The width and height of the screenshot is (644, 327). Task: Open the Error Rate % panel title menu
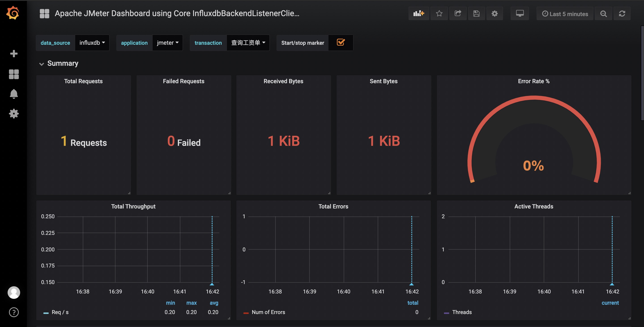click(x=534, y=81)
